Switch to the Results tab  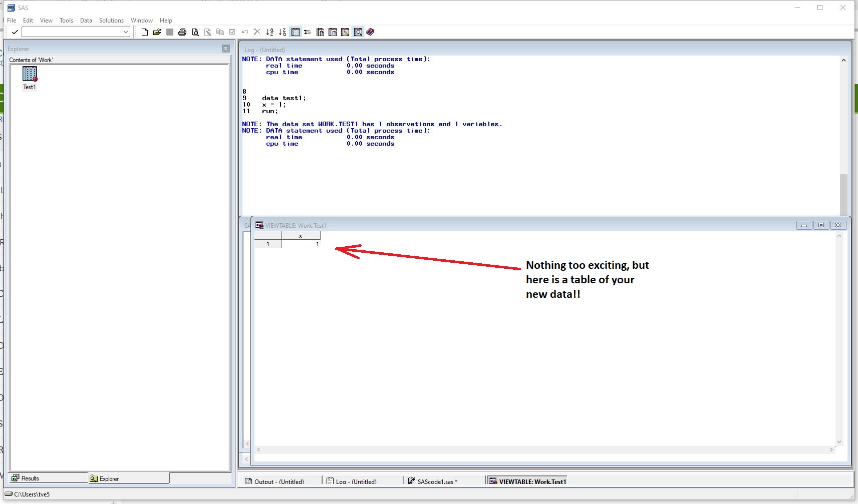click(30, 478)
